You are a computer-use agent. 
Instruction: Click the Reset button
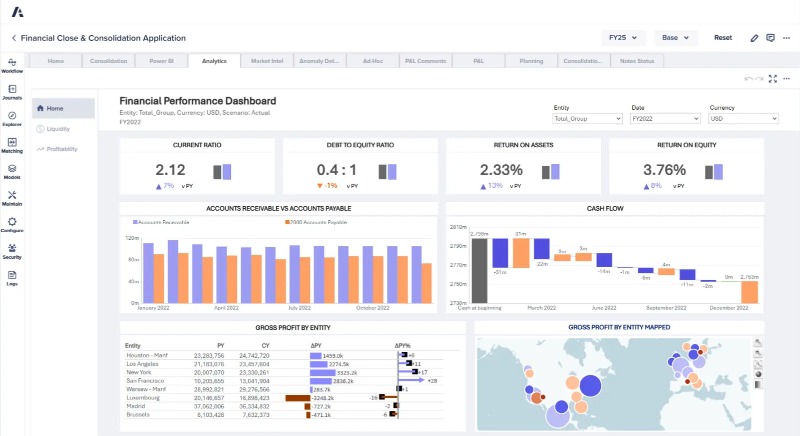pyautogui.click(x=722, y=38)
